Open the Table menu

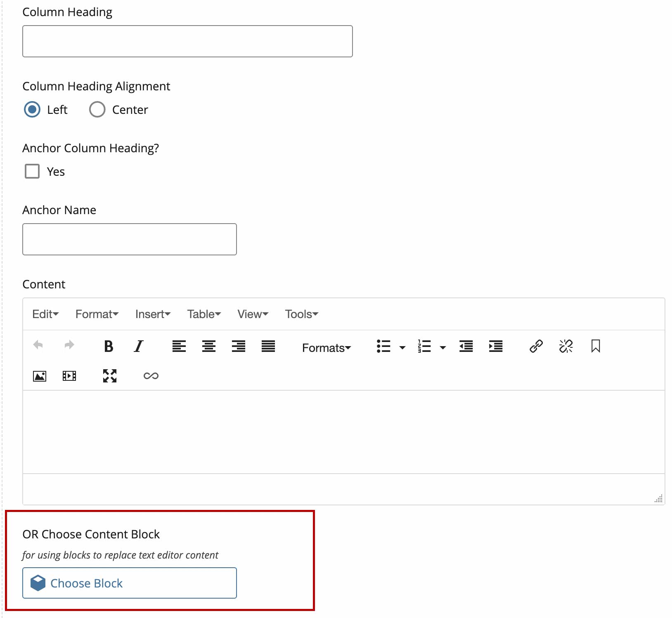[204, 314]
